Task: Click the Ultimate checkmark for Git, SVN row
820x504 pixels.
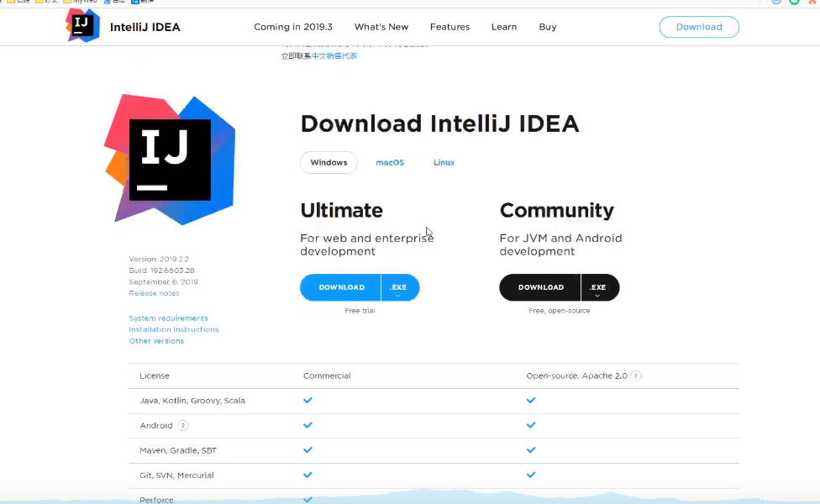Action: pyautogui.click(x=307, y=475)
